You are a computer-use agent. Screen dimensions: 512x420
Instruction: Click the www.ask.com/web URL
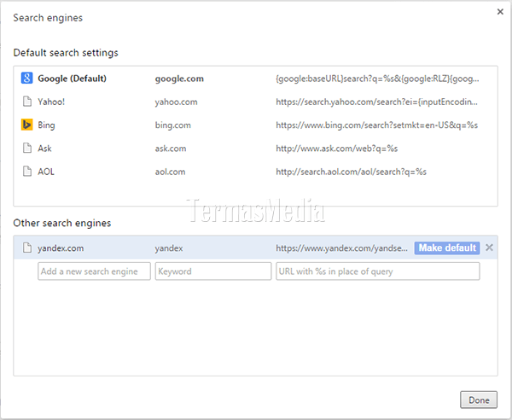tap(337, 149)
